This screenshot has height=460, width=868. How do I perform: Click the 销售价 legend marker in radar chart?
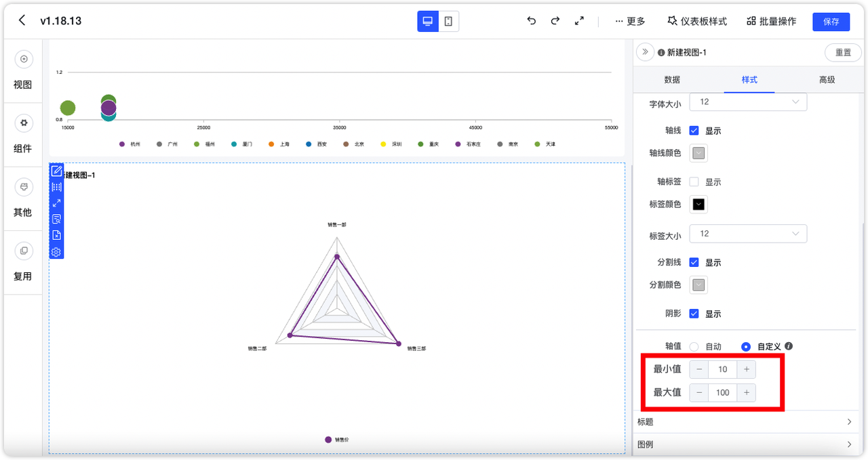pyautogui.click(x=328, y=440)
